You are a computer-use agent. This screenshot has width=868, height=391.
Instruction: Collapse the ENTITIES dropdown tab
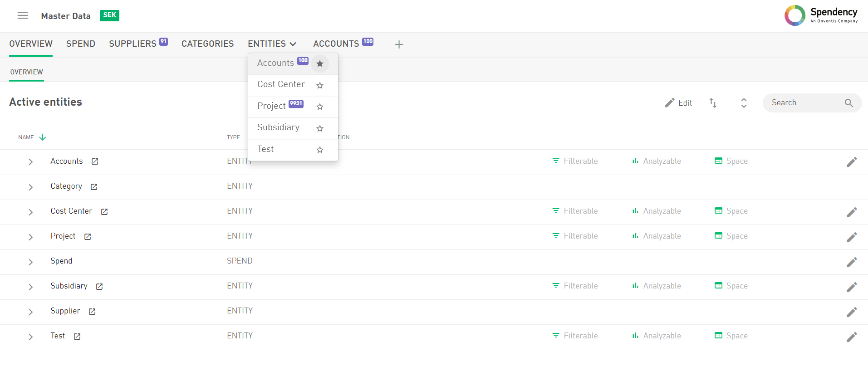tap(272, 44)
